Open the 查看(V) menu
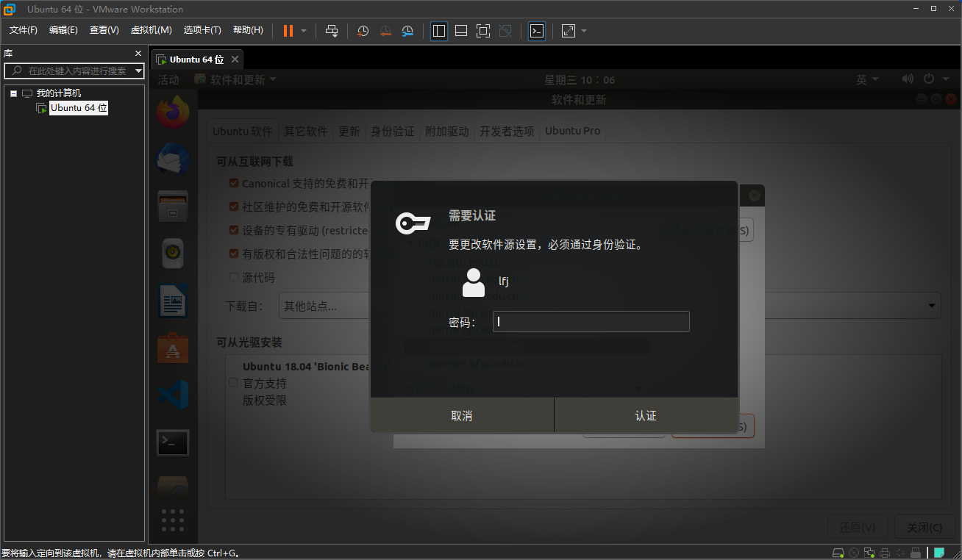962x560 pixels. point(104,30)
